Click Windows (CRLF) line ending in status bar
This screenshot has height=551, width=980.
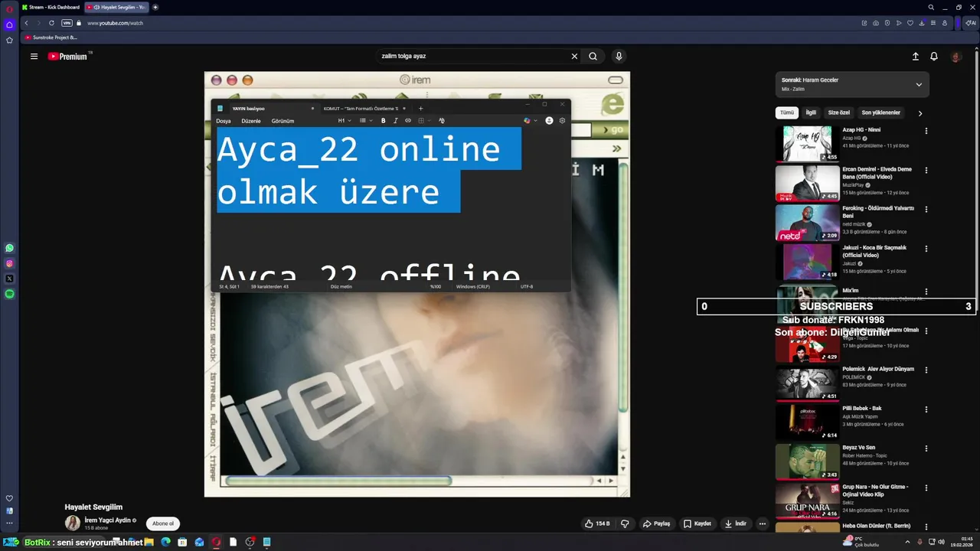(x=472, y=286)
